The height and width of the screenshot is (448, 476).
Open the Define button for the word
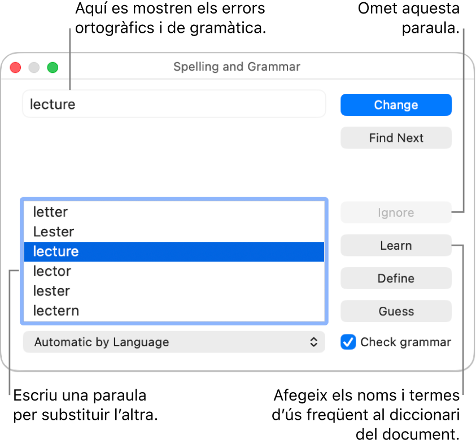coord(396,278)
